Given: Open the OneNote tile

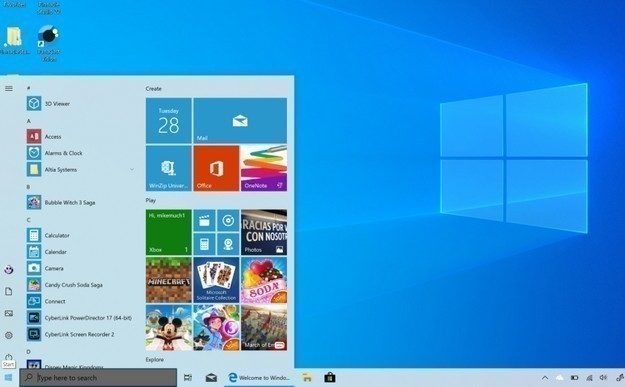Looking at the screenshot, I should [264, 168].
